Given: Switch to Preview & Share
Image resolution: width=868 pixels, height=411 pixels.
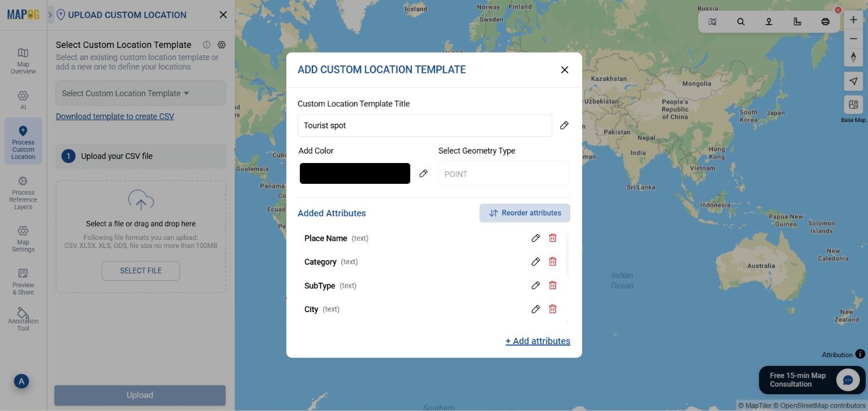Looking at the screenshot, I should [23, 282].
